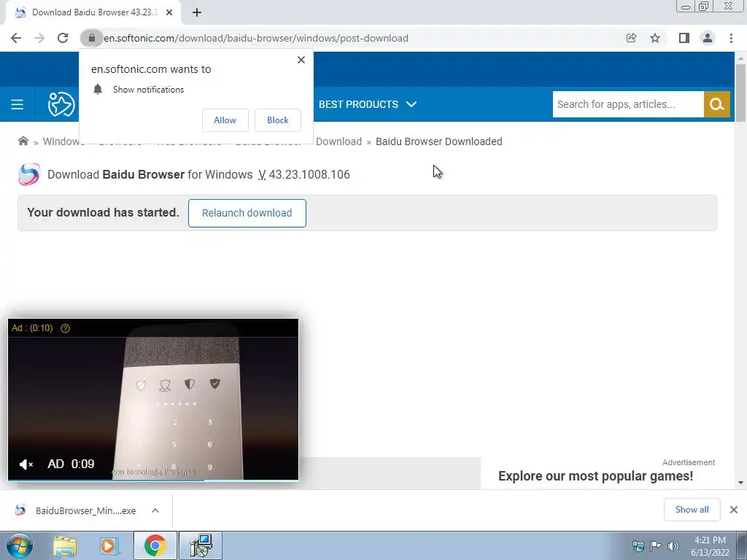This screenshot has height=560, width=747.
Task: Go back to the previous page
Action: [x=16, y=38]
